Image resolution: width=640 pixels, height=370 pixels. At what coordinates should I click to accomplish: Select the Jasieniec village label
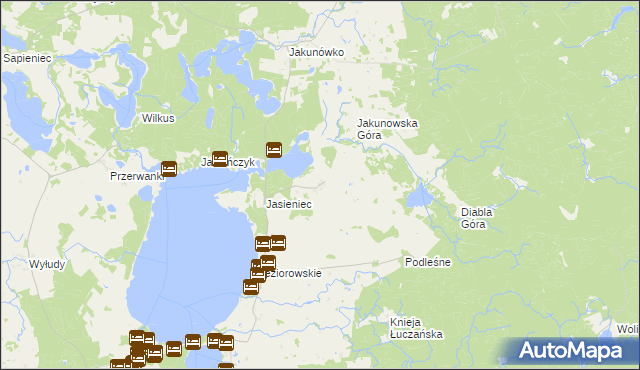click(289, 204)
